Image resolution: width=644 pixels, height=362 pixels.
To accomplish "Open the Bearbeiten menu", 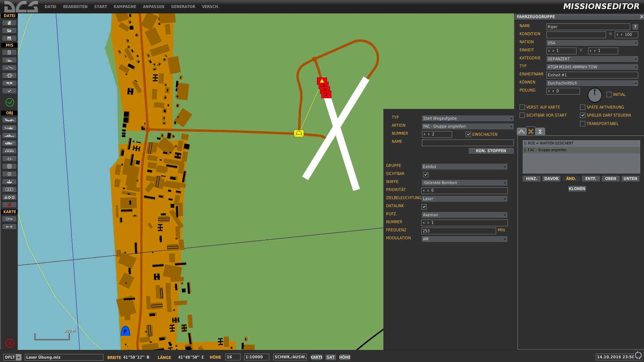I will point(75,7).
